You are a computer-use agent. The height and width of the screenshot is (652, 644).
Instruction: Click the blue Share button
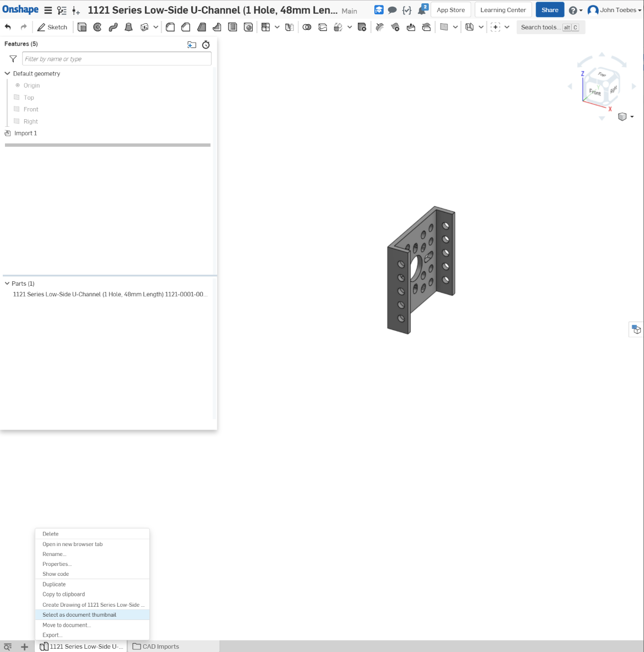(x=550, y=10)
